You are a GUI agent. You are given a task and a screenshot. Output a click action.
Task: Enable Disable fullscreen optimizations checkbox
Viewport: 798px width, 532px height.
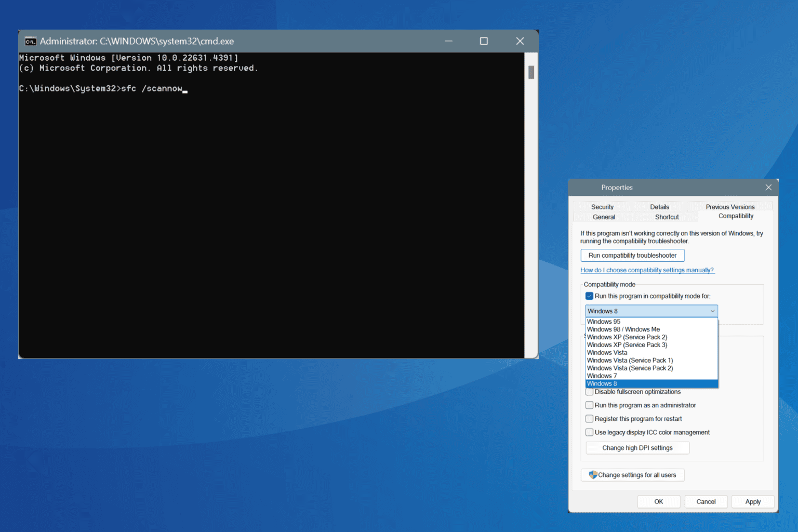point(590,392)
